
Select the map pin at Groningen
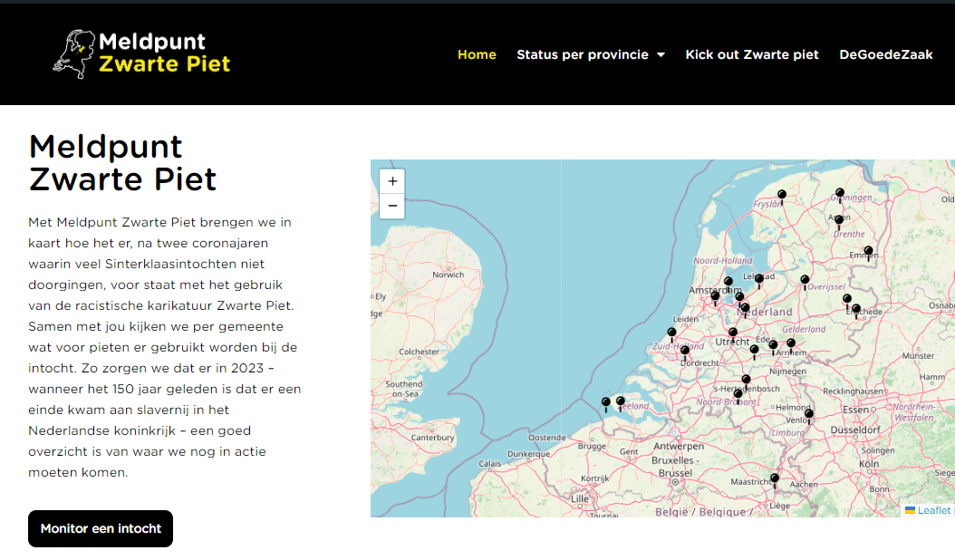(840, 195)
